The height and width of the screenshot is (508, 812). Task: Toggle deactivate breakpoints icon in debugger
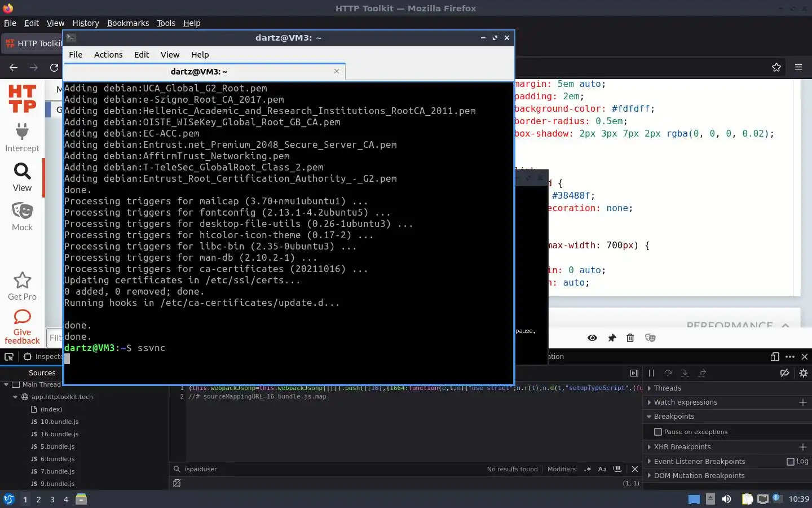(784, 373)
